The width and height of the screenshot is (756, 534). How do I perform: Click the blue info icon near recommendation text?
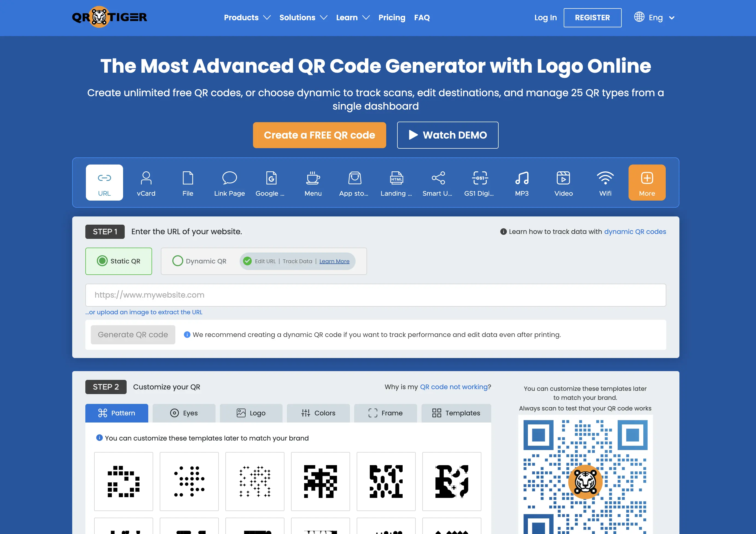(187, 335)
